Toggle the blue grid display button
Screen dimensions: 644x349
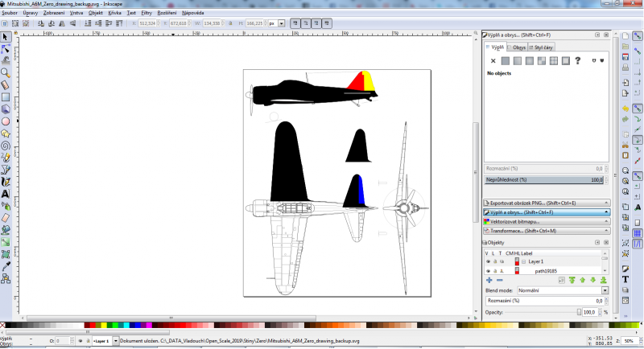pyautogui.click(x=637, y=233)
